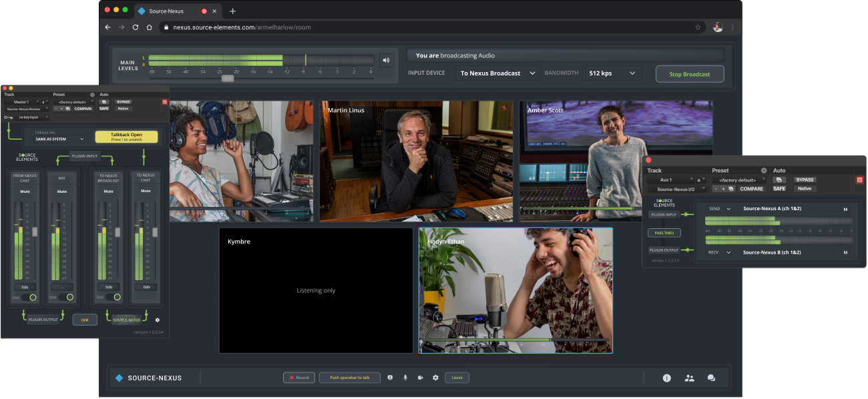Click the Stop Broadcast button
Viewport: 868px width, 399px height.
(690, 73)
